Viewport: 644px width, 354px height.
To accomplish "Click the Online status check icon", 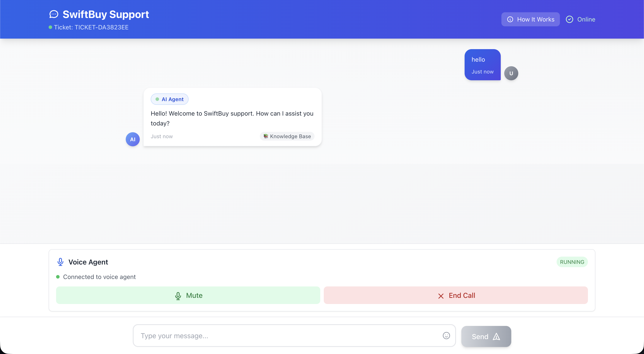I will click(x=569, y=19).
